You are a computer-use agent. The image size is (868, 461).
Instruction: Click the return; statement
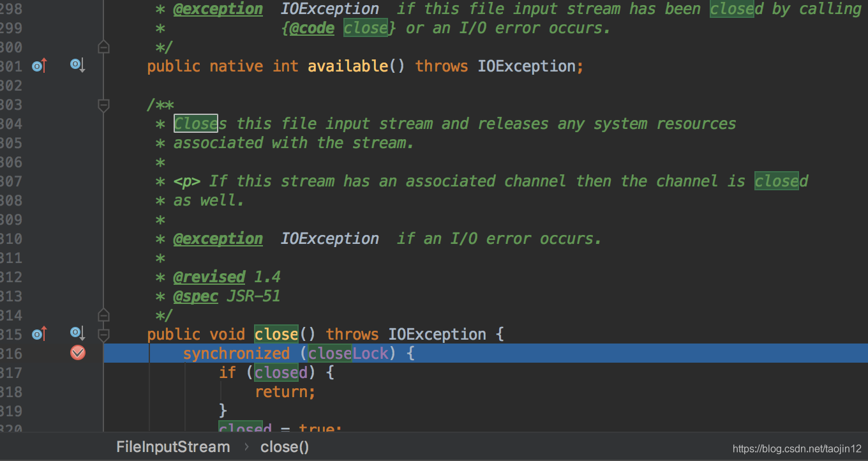285,392
